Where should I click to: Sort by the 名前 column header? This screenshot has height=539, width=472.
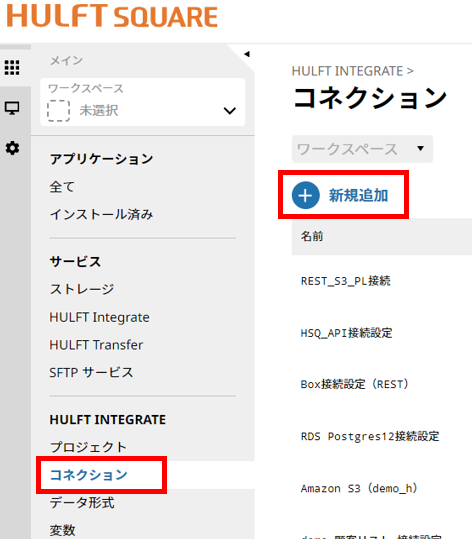point(312,236)
